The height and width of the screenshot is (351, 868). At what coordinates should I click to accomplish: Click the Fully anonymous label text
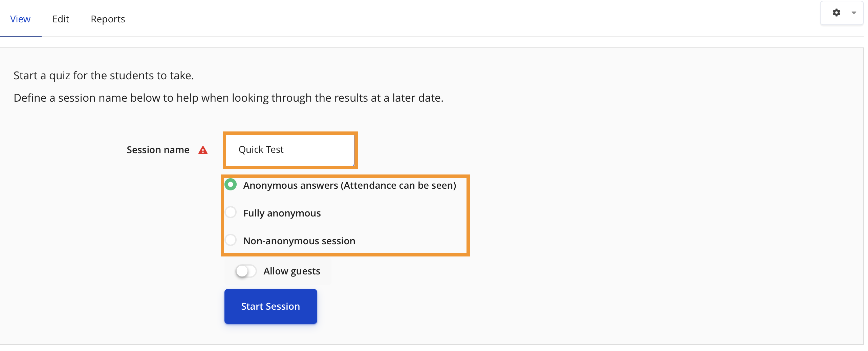282,213
